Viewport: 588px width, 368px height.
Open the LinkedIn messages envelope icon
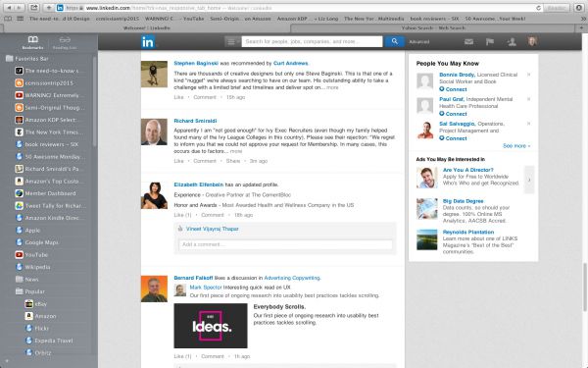[468, 41]
